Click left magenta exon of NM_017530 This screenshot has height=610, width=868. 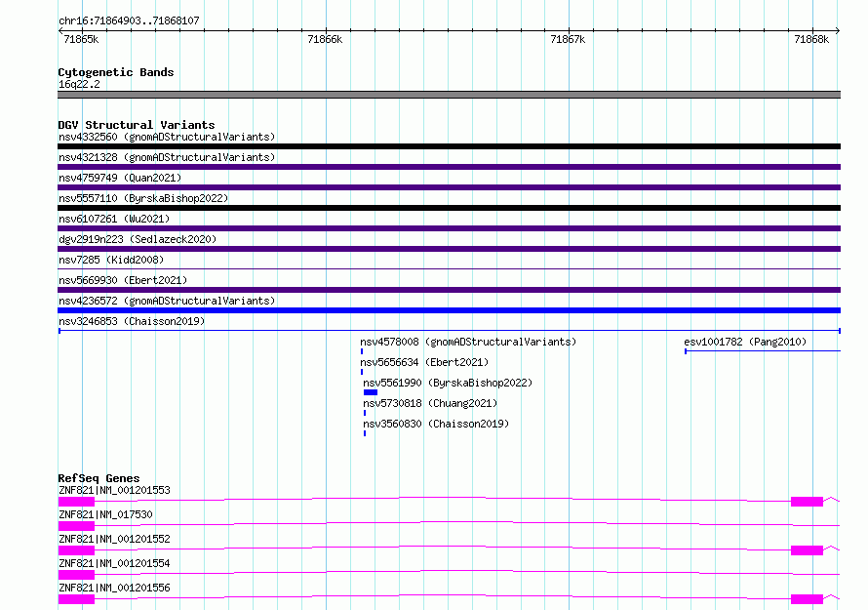click(76, 526)
